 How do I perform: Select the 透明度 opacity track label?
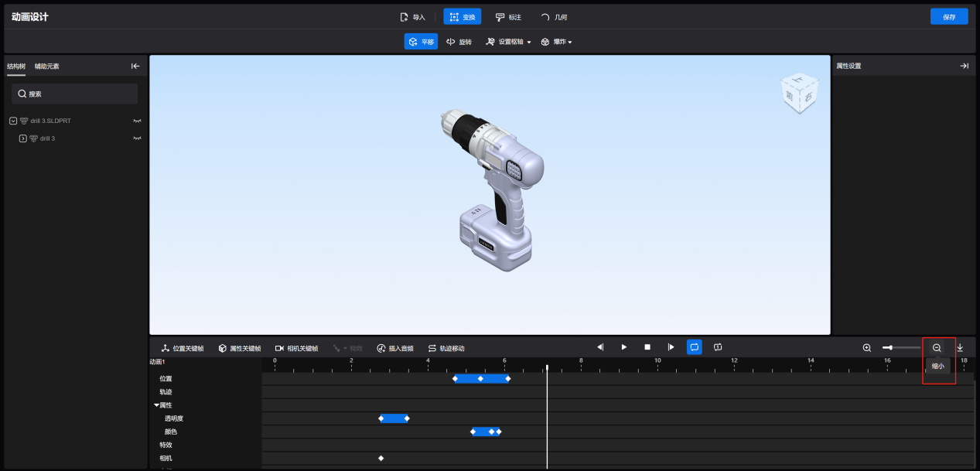(174, 418)
